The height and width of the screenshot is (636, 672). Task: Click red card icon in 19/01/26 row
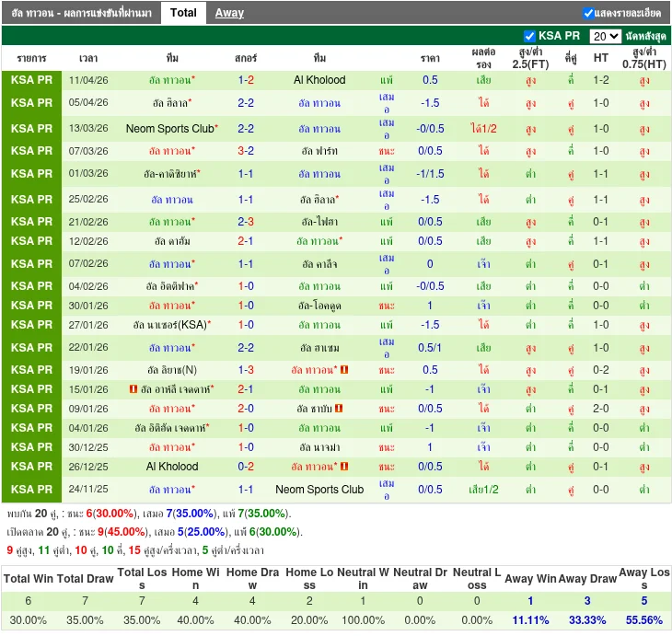pos(343,370)
